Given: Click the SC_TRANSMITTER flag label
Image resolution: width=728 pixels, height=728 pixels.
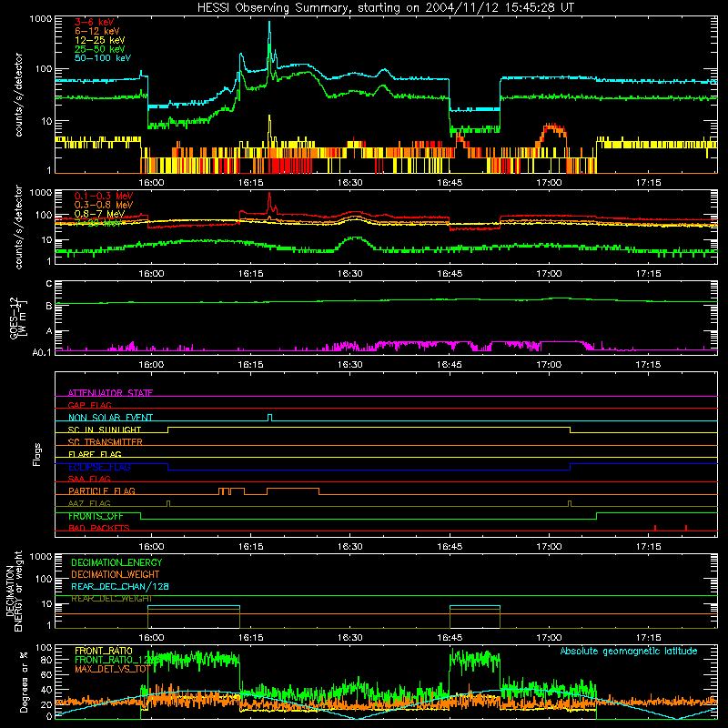Looking at the screenshot, I should (106, 442).
